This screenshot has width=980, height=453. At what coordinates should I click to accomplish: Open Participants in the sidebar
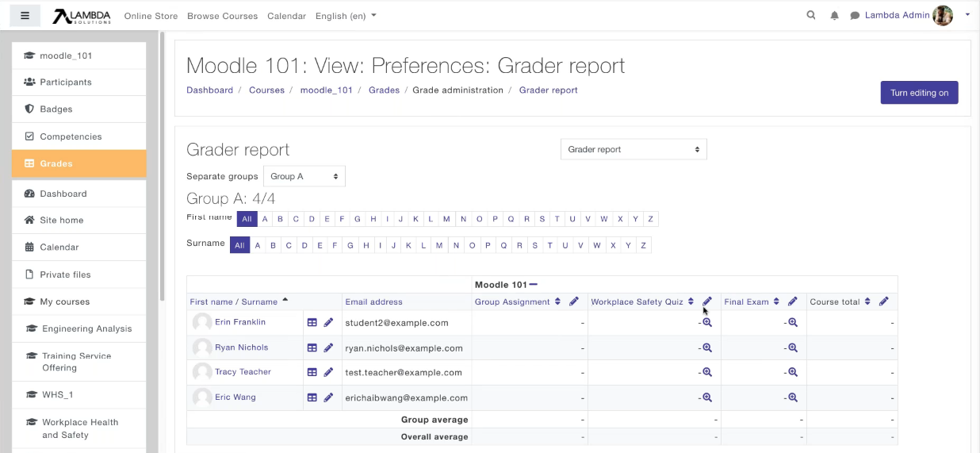[x=79, y=83]
